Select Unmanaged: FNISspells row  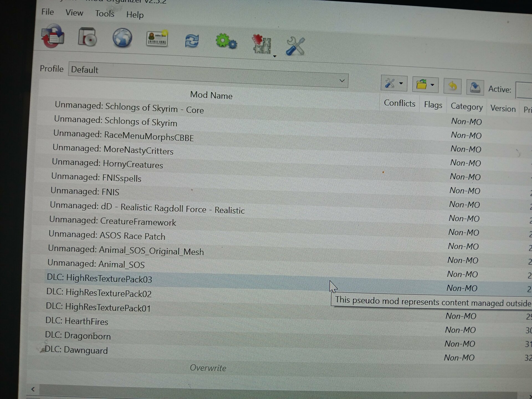96,177
